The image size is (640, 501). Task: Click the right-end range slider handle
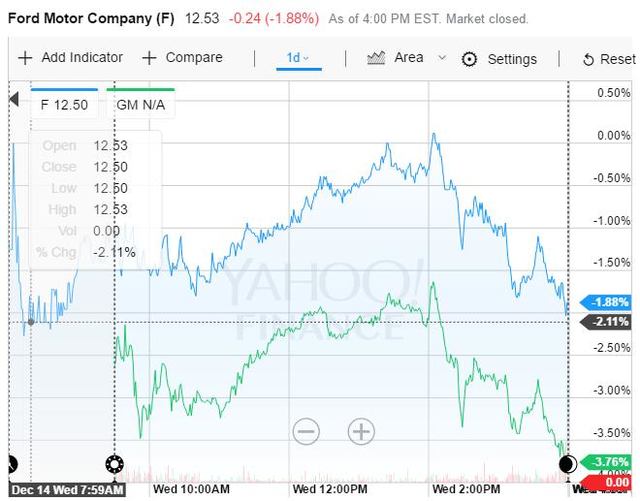(567, 464)
